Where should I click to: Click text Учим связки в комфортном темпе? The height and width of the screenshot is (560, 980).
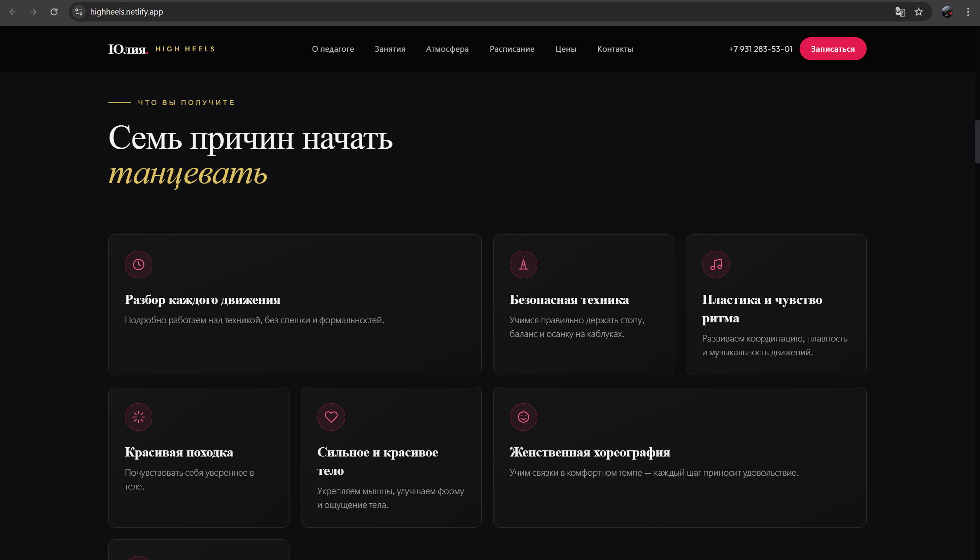pos(654,473)
